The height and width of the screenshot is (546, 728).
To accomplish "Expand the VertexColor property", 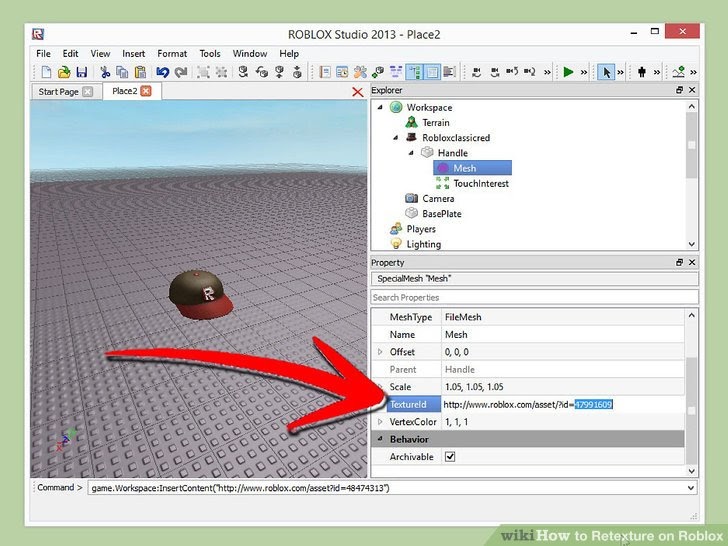I will pos(380,422).
